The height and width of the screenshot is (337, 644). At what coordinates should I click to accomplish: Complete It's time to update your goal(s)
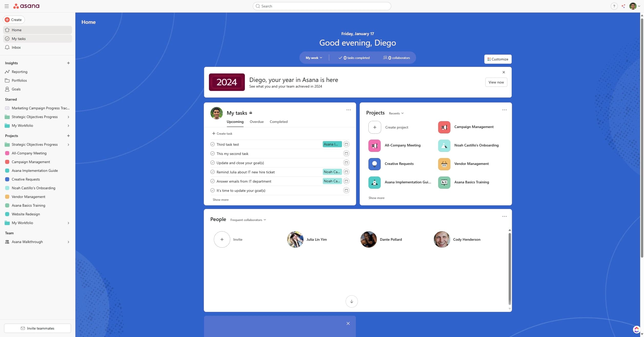pyautogui.click(x=212, y=190)
